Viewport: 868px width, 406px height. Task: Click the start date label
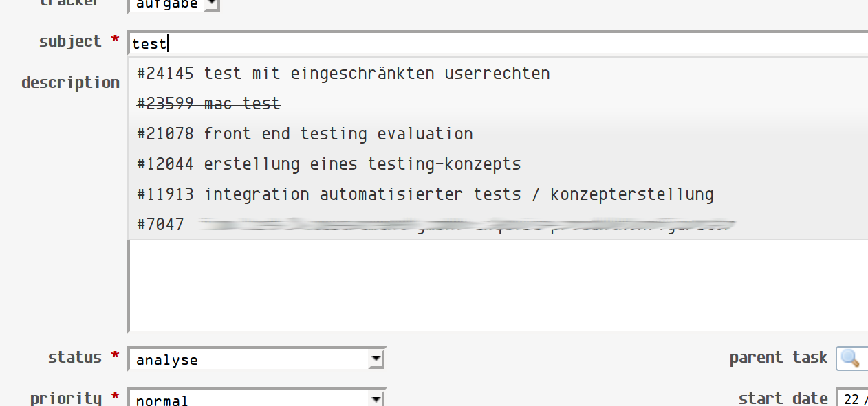(783, 398)
